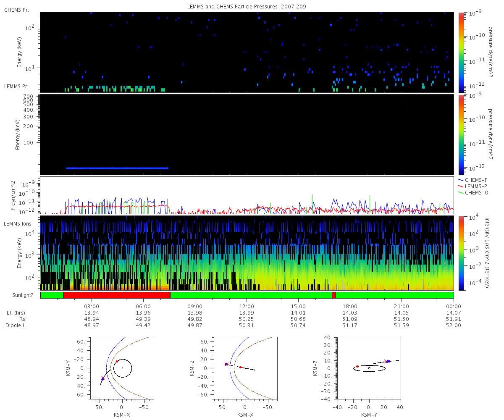This screenshot has width=504, height=420.
Task: Click the red X marker in KSM-X/KSM-Z plot
Action: click(x=226, y=364)
